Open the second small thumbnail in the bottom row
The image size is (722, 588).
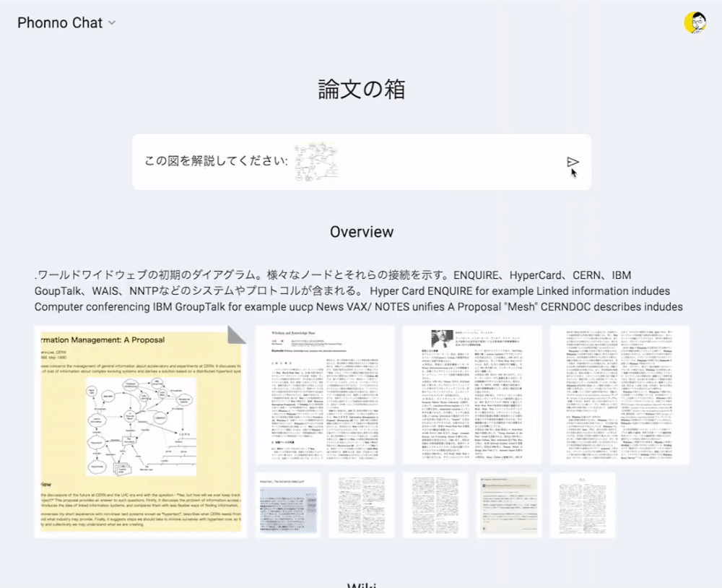point(362,505)
